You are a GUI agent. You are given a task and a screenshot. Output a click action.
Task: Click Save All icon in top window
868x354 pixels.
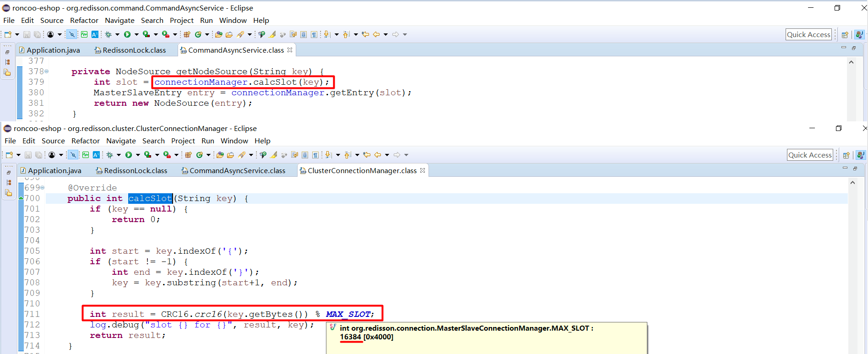[x=37, y=34]
